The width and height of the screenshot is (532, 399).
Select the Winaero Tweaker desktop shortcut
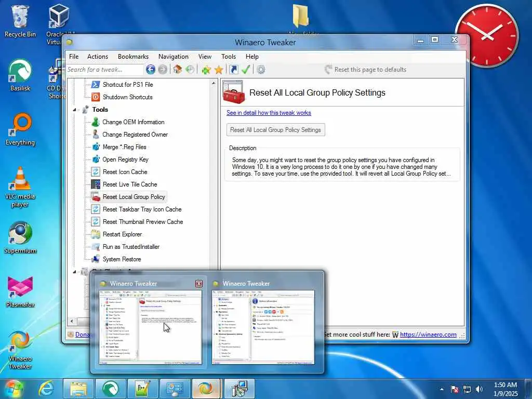click(x=20, y=350)
